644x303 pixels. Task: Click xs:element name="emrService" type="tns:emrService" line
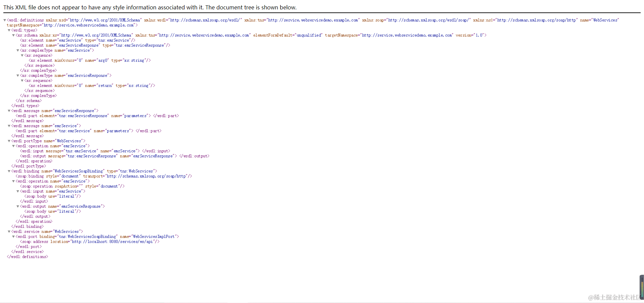coord(77,40)
